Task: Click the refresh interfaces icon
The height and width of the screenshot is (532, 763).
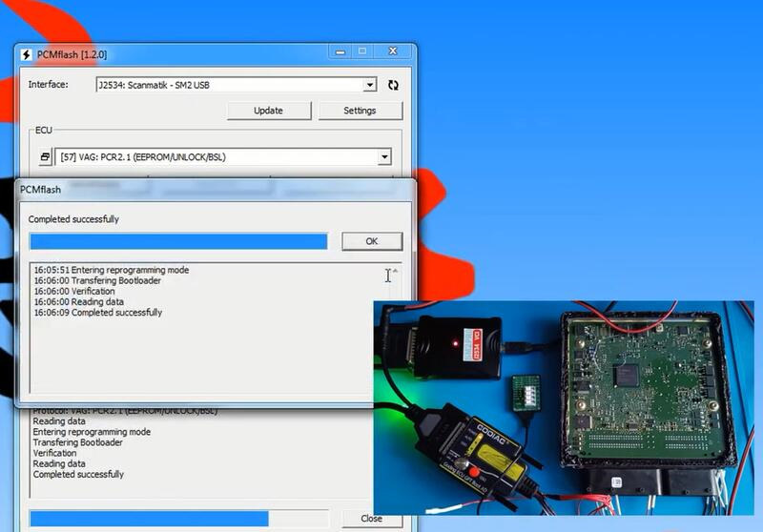Action: (x=393, y=85)
